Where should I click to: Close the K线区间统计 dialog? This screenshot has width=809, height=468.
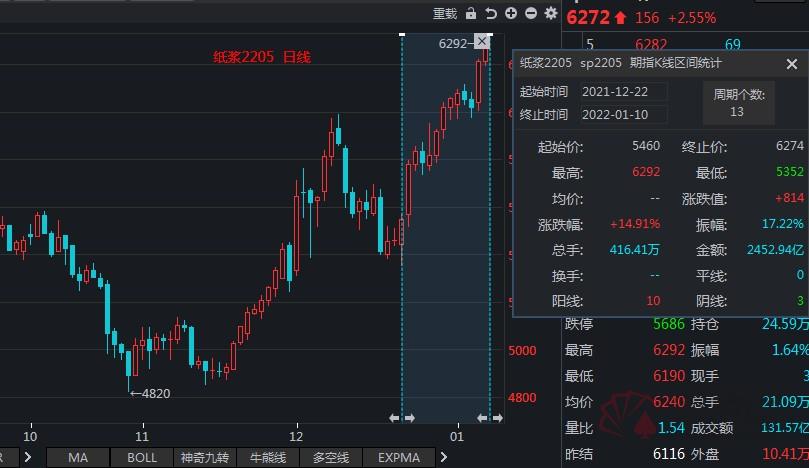pos(792,64)
